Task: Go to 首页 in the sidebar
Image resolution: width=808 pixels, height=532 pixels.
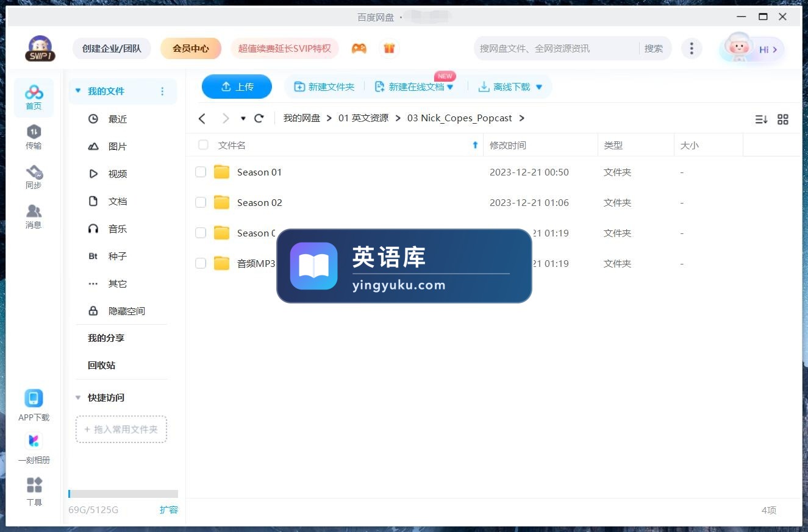Action: [x=34, y=98]
